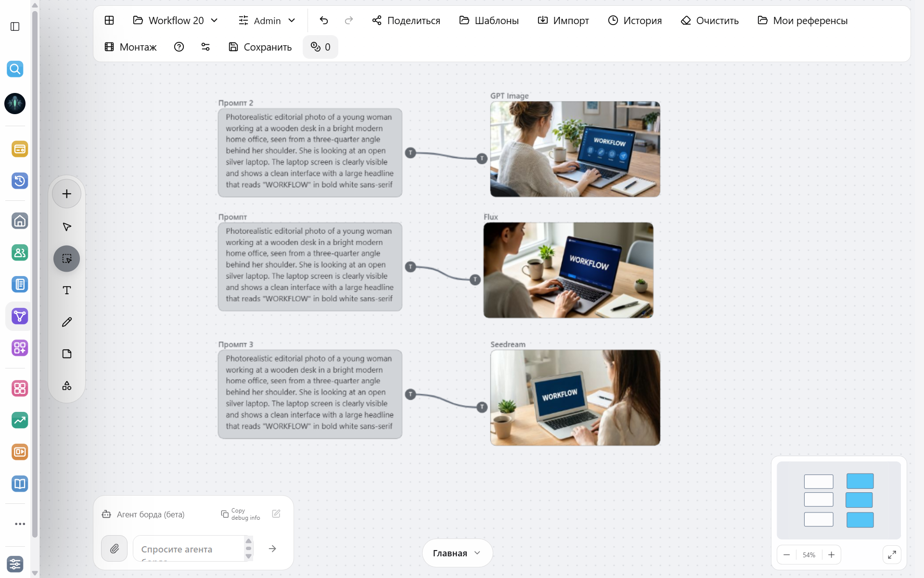Viewport: 924px width, 578px height.
Task: Click the redo arrow
Action: coord(349,20)
